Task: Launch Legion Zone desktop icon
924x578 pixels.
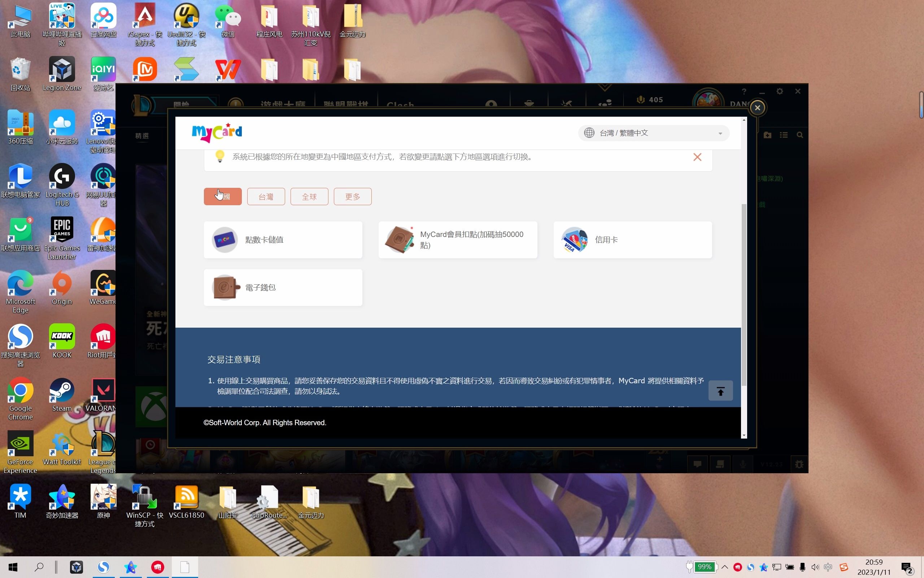Action: (x=62, y=74)
